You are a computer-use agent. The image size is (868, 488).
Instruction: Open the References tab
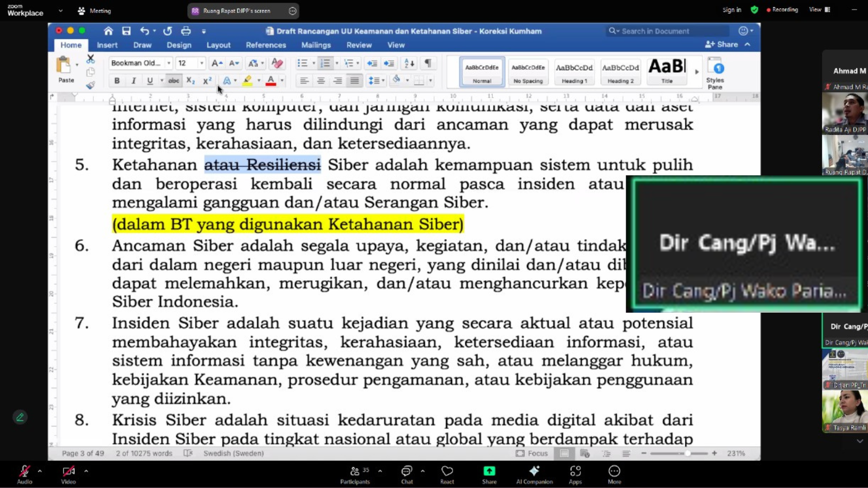[266, 45]
